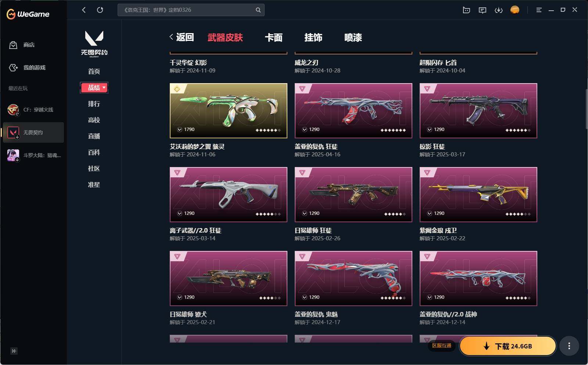Expand the 战绩 dropdown menu
This screenshot has height=365, width=588.
94,88
